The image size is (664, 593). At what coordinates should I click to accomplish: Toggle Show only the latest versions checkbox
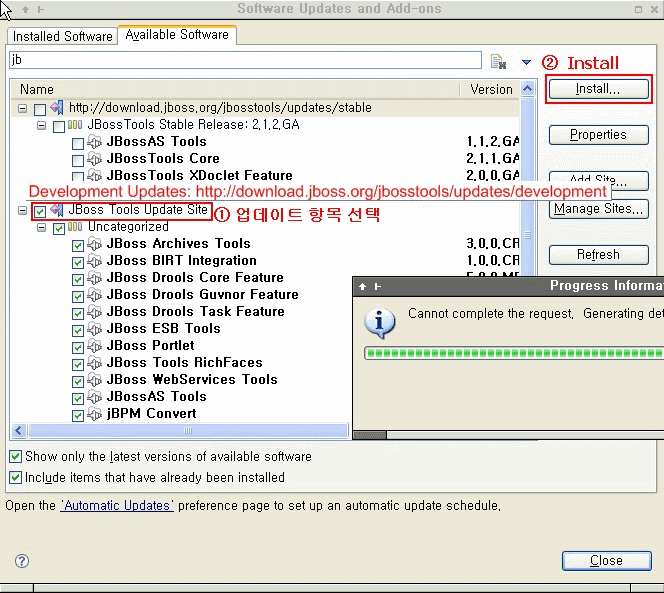coord(16,456)
